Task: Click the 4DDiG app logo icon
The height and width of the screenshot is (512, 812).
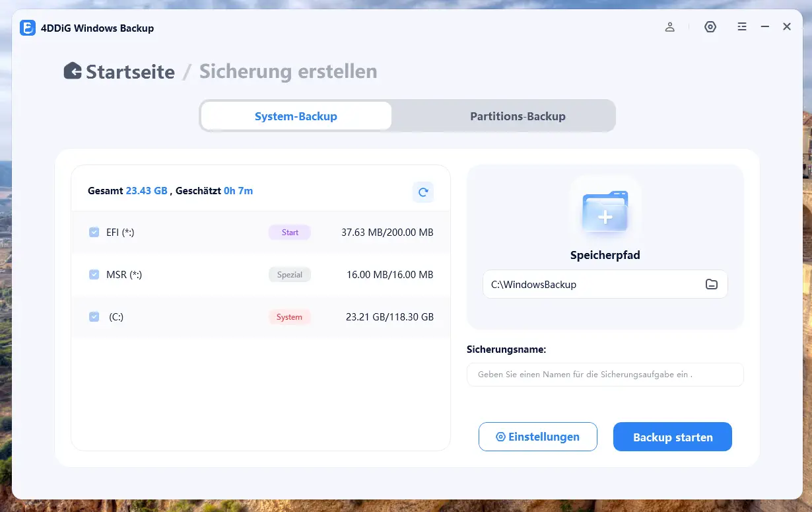Action: (28, 28)
